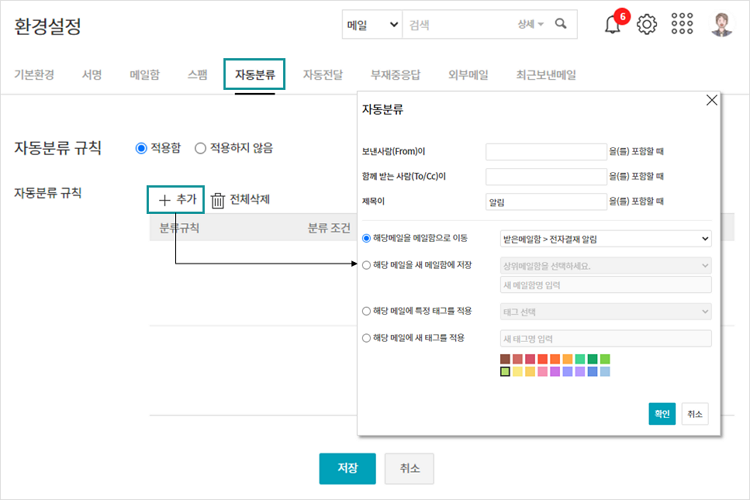The height and width of the screenshot is (500, 750).
Task: Click the 전체삭제 trash icon
Action: tap(217, 200)
